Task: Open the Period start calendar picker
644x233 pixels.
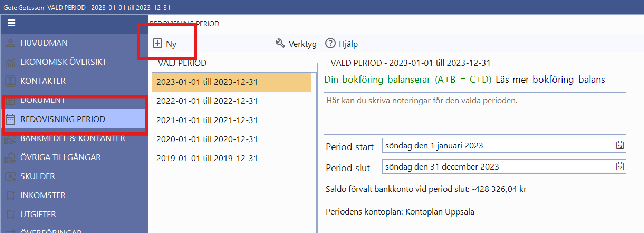Action: click(x=620, y=145)
